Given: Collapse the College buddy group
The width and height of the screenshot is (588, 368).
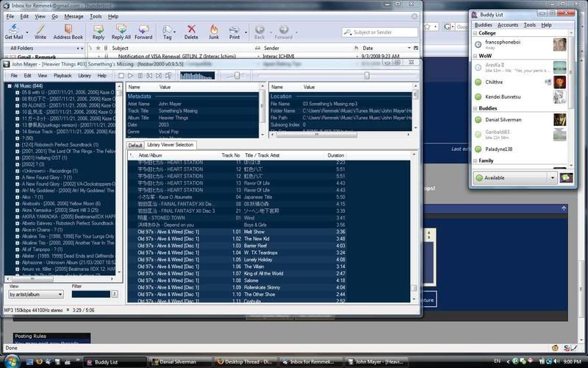Looking at the screenshot, I should (474, 34).
